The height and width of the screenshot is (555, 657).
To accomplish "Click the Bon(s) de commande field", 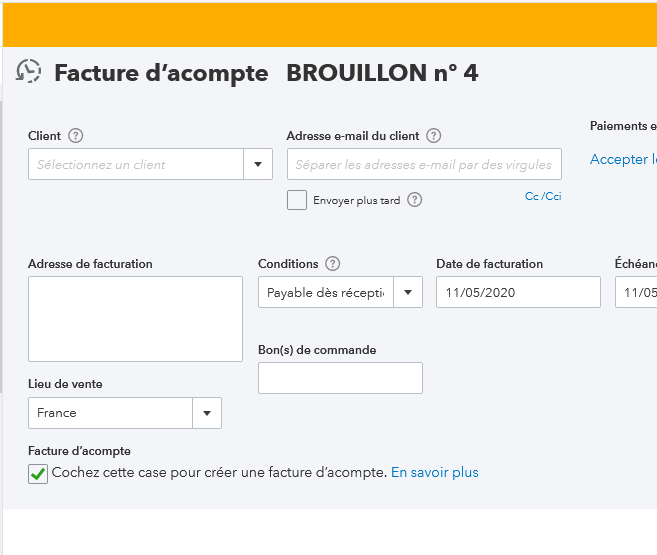I will (x=340, y=378).
